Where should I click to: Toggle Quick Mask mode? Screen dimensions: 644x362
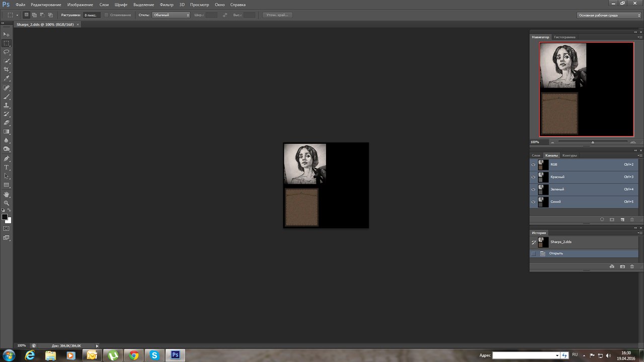(x=7, y=228)
